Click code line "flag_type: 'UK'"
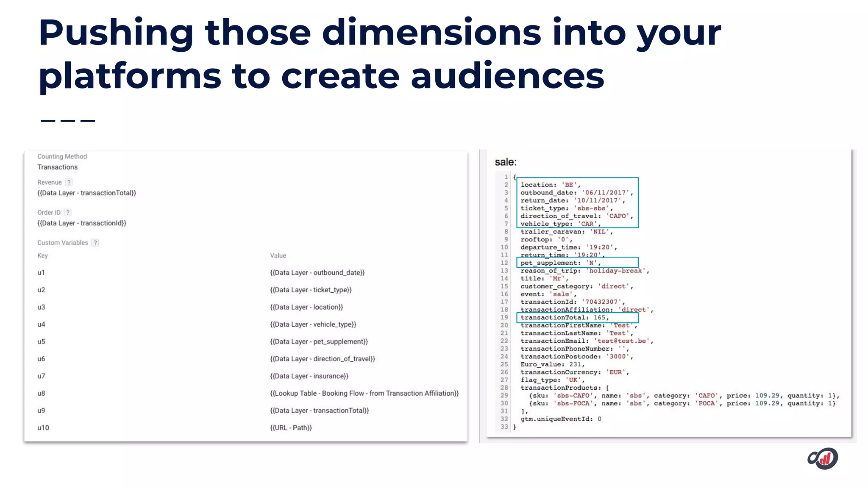Screen dimensions: 868x488 coord(553,380)
